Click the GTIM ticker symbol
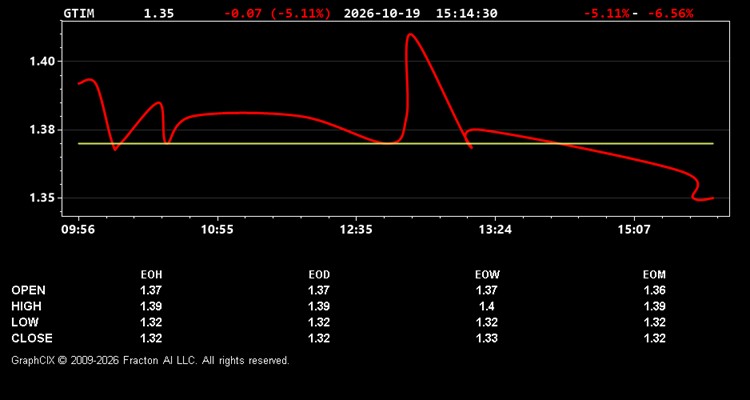The image size is (750, 400). pos(79,13)
